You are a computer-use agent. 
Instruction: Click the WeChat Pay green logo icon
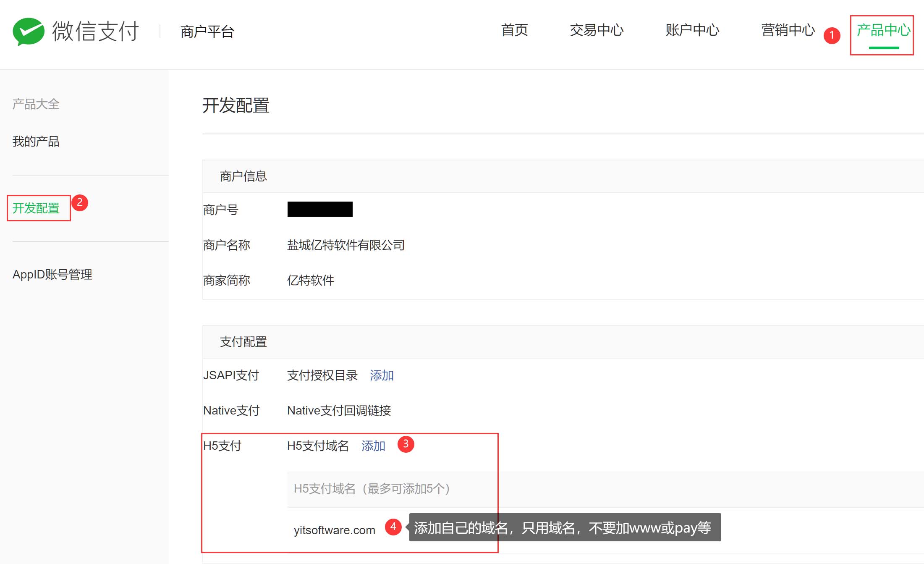point(29,31)
